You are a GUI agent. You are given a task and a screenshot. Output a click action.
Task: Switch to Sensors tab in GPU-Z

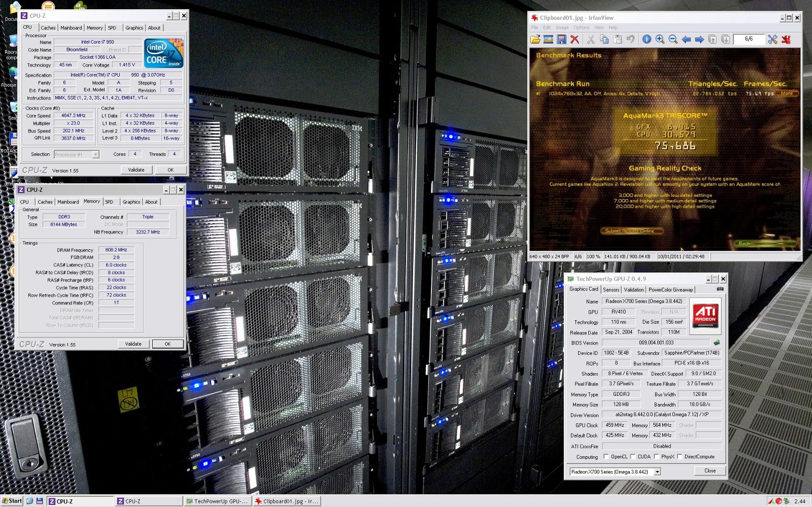pos(611,290)
